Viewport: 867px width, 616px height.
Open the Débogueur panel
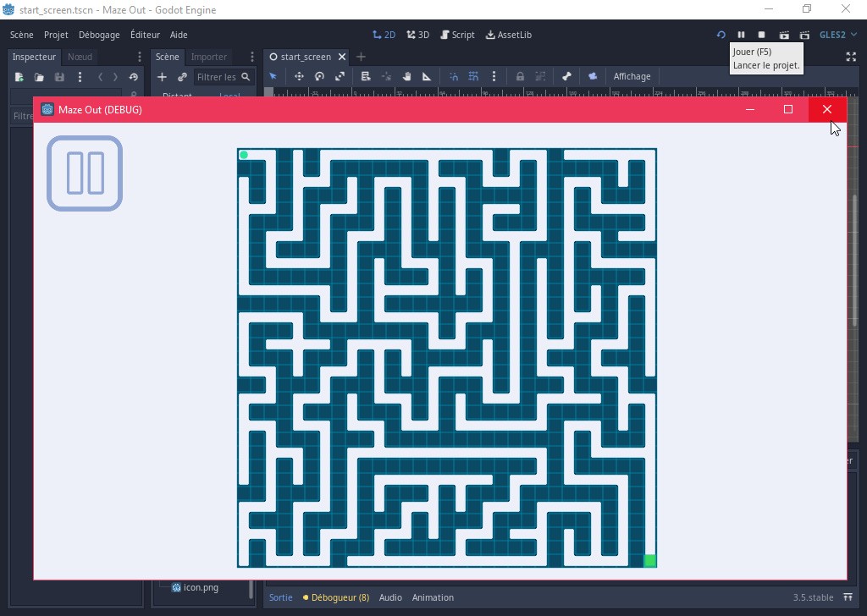(x=338, y=597)
